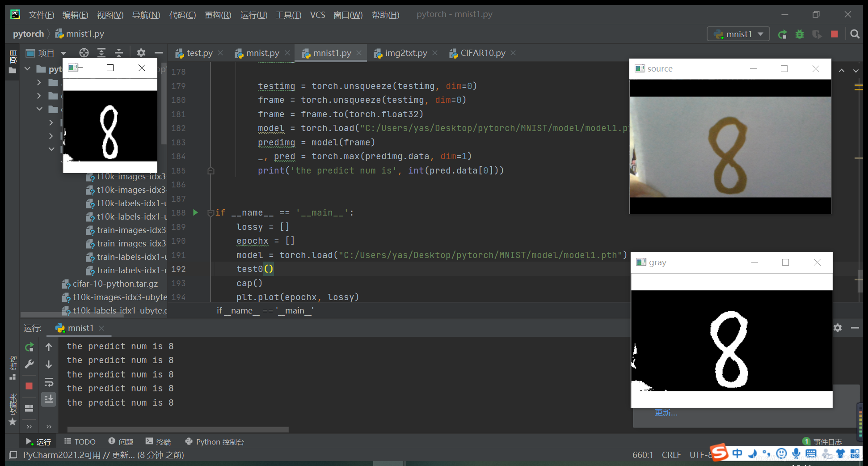Click the green debug bug icon

point(800,34)
